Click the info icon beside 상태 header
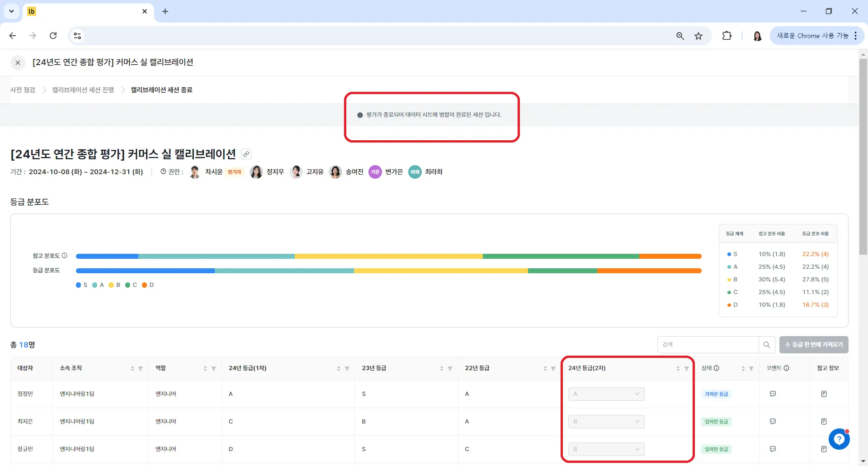The height and width of the screenshot is (466, 868). coord(717,368)
